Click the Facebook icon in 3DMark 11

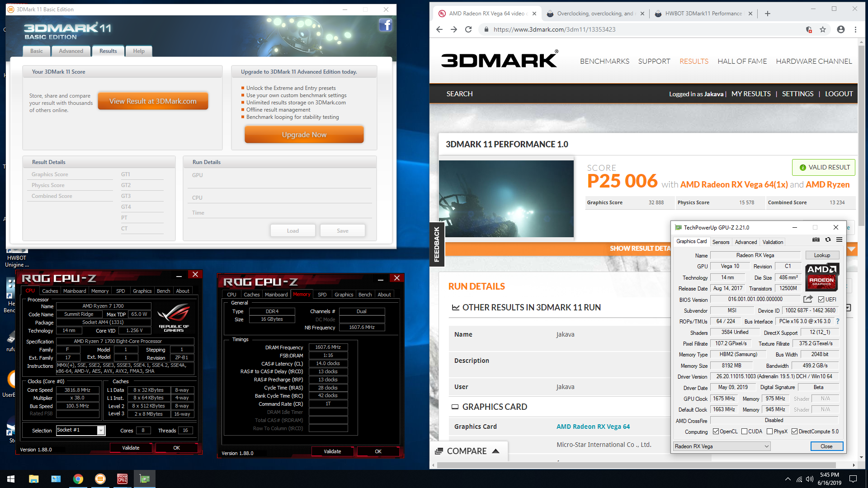click(385, 25)
